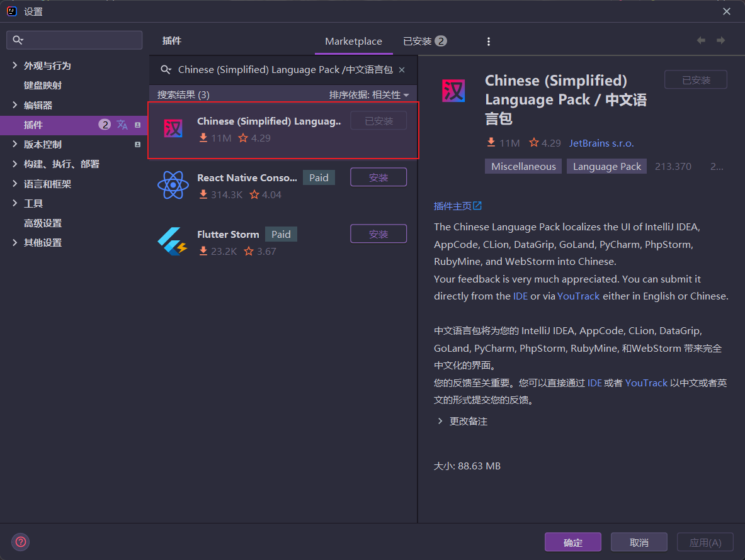This screenshot has height=560, width=745.
Task: Expand the 更改备注 section
Action: pos(440,421)
